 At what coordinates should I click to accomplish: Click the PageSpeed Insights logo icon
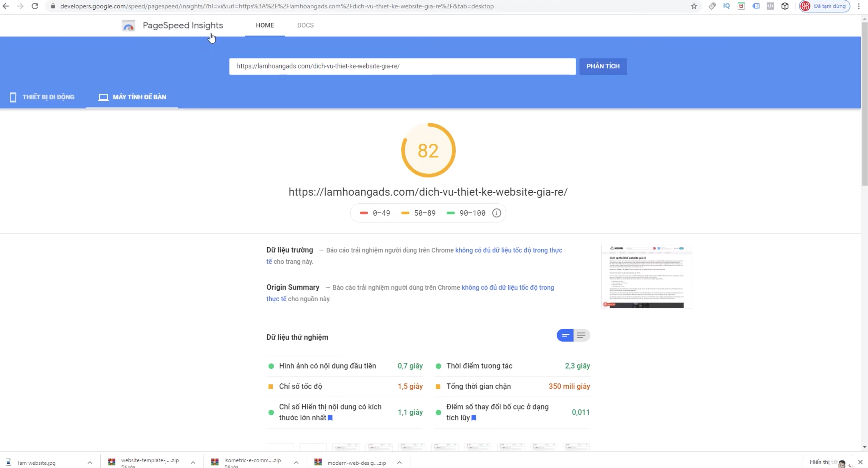click(x=129, y=25)
